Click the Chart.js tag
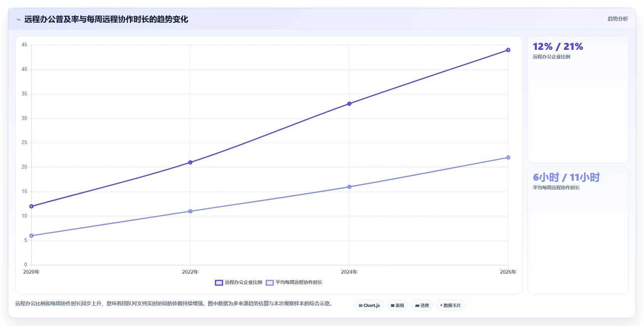 [369, 305]
